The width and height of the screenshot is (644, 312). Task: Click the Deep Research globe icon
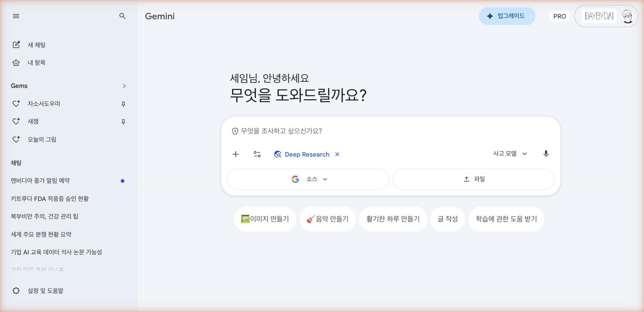pyautogui.click(x=278, y=155)
